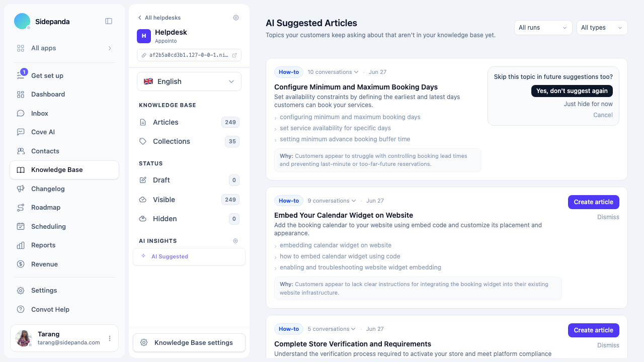Open the English language selector
Image resolution: width=644 pixels, height=362 pixels.
point(189,81)
